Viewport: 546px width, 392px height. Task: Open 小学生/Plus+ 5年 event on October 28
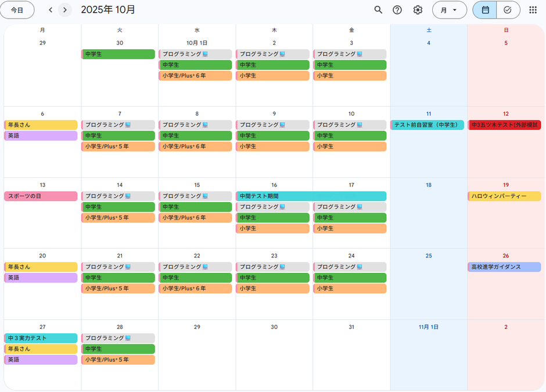(118, 359)
